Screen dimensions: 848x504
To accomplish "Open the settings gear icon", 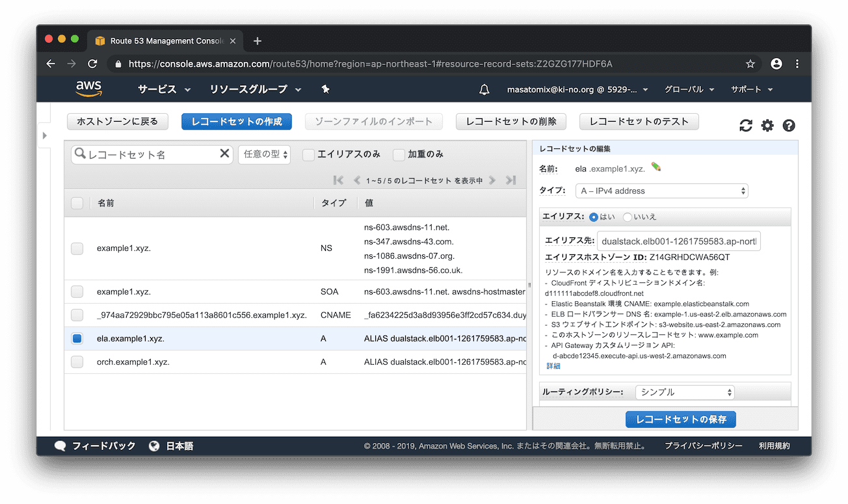I will [767, 126].
